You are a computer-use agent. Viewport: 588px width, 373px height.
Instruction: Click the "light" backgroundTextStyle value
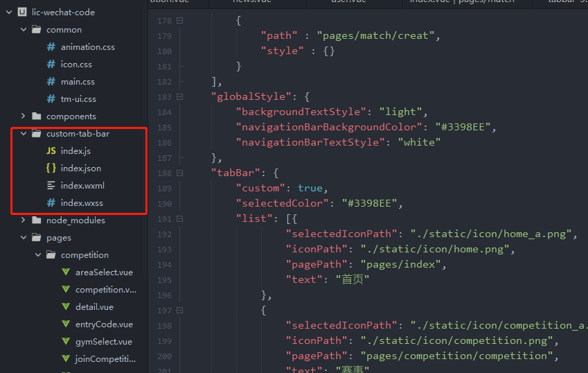click(x=400, y=112)
